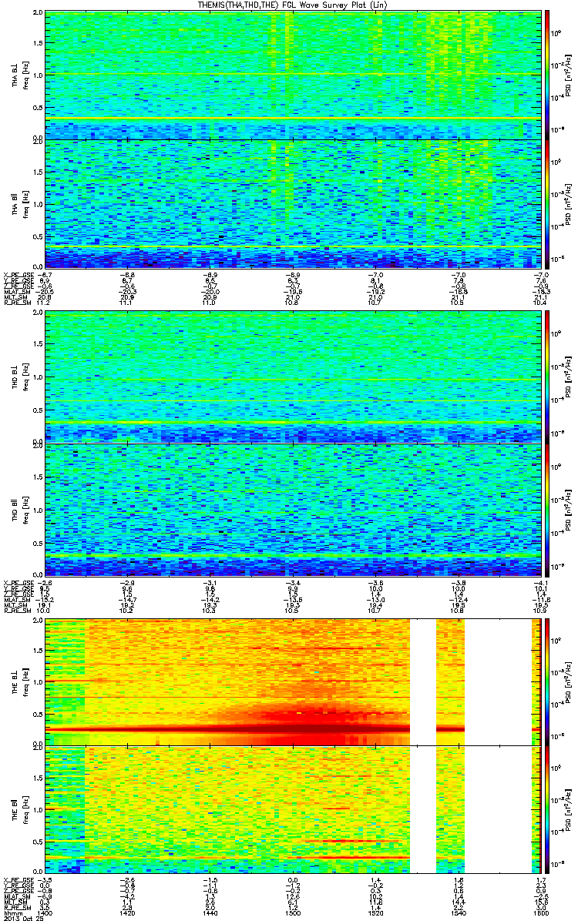Screen dimensions: 578x924
Task: Select the THD B-perpendicular spectrogram panel
Action: (293, 377)
